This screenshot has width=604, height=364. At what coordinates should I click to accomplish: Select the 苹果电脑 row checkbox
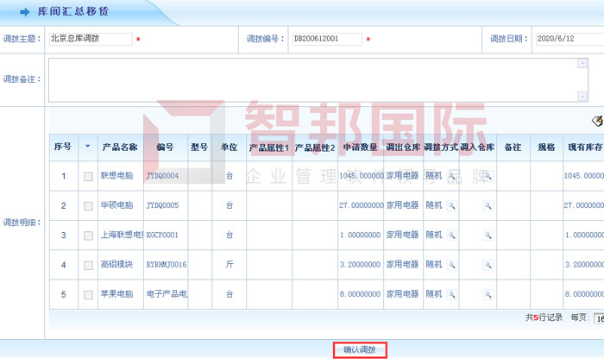88,294
